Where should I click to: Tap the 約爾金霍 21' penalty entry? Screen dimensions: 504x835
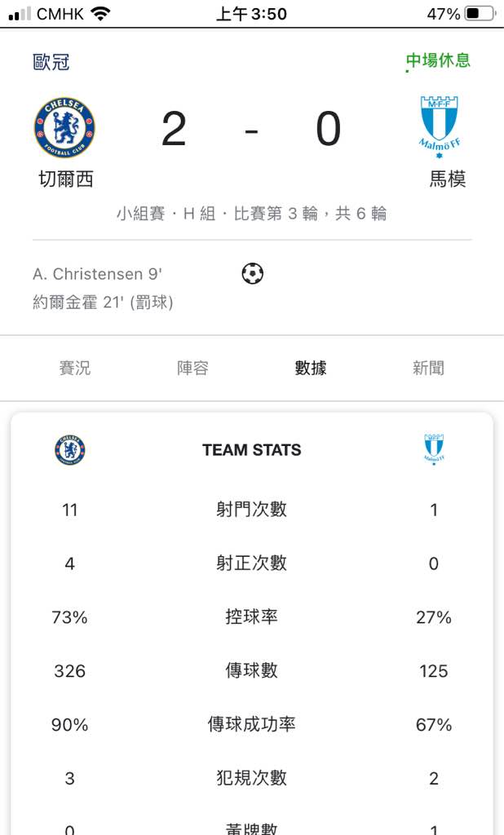103,303
